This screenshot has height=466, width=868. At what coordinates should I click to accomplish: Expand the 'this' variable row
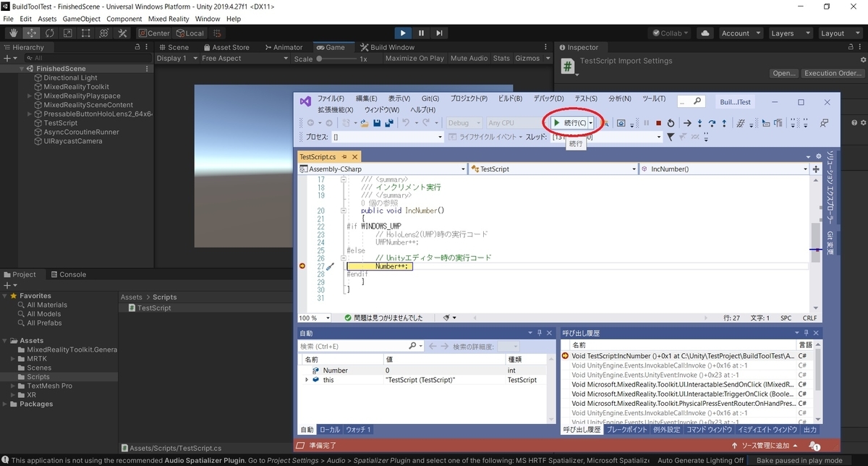tap(307, 380)
